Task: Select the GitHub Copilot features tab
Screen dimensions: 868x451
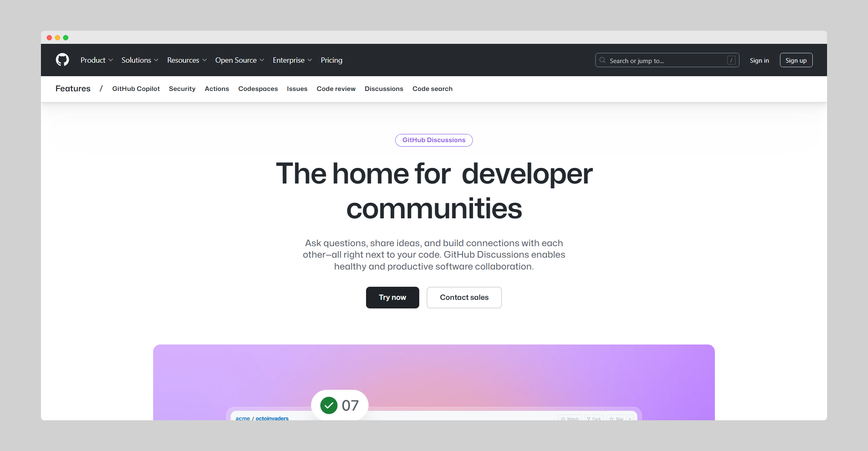Action: [x=136, y=89]
